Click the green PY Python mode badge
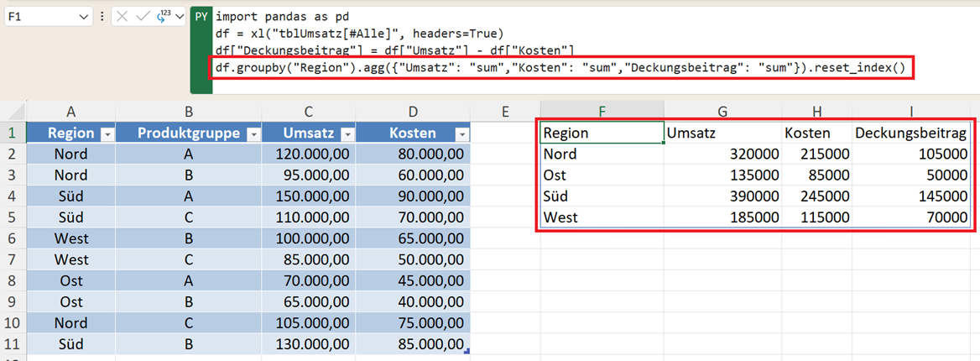 click(x=201, y=17)
